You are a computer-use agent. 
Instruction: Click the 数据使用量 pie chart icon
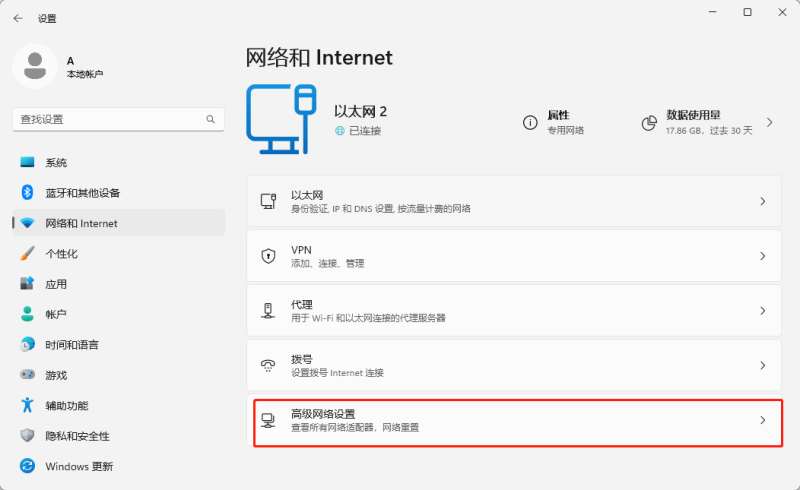[649, 122]
